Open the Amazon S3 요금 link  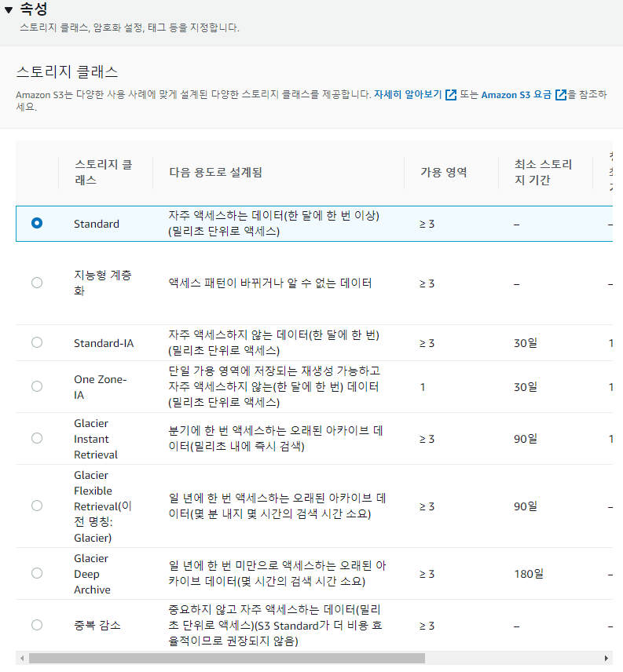click(x=516, y=95)
